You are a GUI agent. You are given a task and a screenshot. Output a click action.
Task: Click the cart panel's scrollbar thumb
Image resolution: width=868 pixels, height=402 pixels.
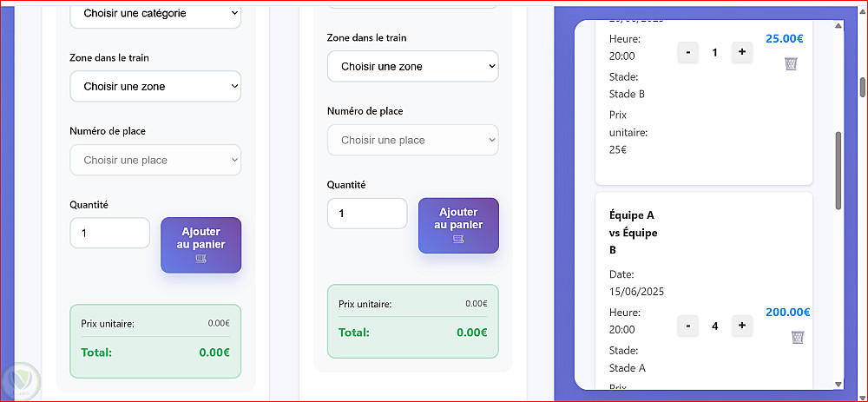(838, 169)
